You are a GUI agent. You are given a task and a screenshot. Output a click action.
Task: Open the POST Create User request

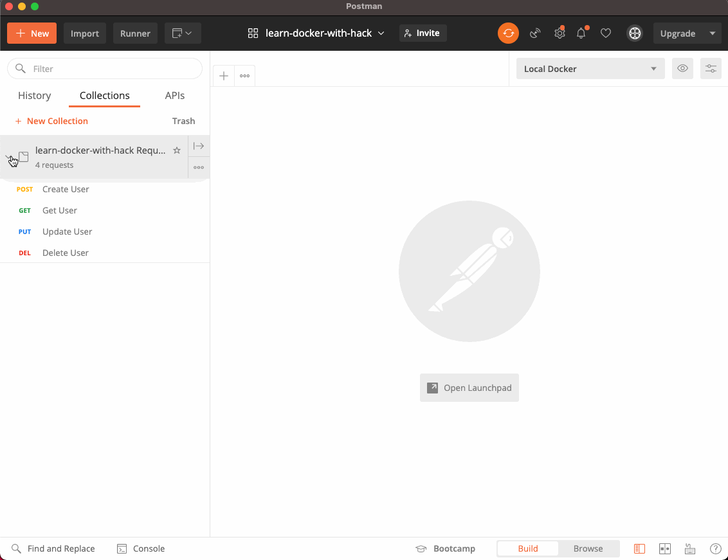(105, 190)
